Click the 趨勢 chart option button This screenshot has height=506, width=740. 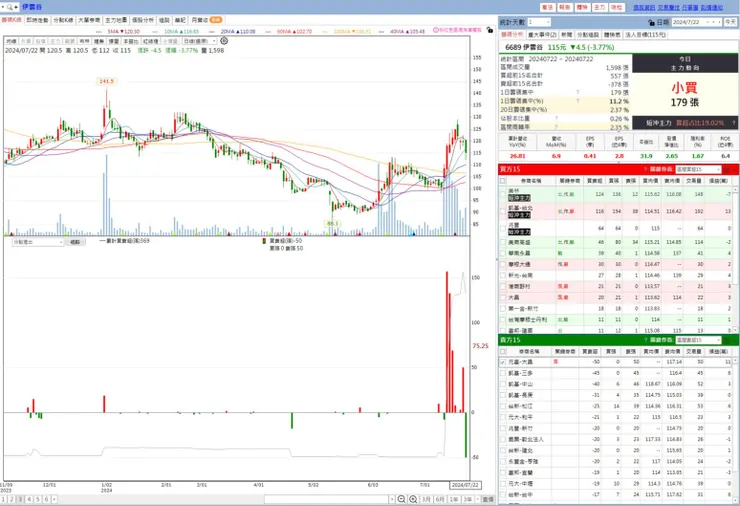coord(99,41)
